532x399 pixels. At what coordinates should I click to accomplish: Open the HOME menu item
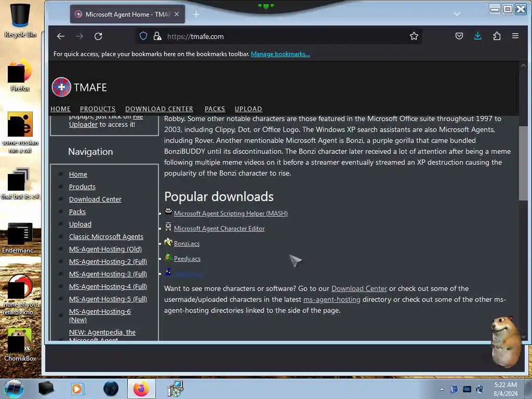[x=60, y=109]
